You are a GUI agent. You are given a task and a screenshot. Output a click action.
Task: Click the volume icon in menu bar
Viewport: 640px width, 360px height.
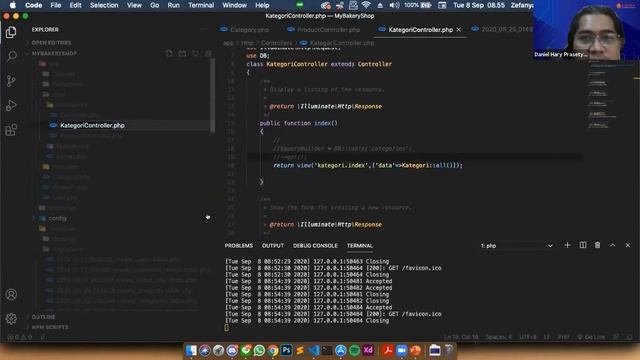click(394, 5)
